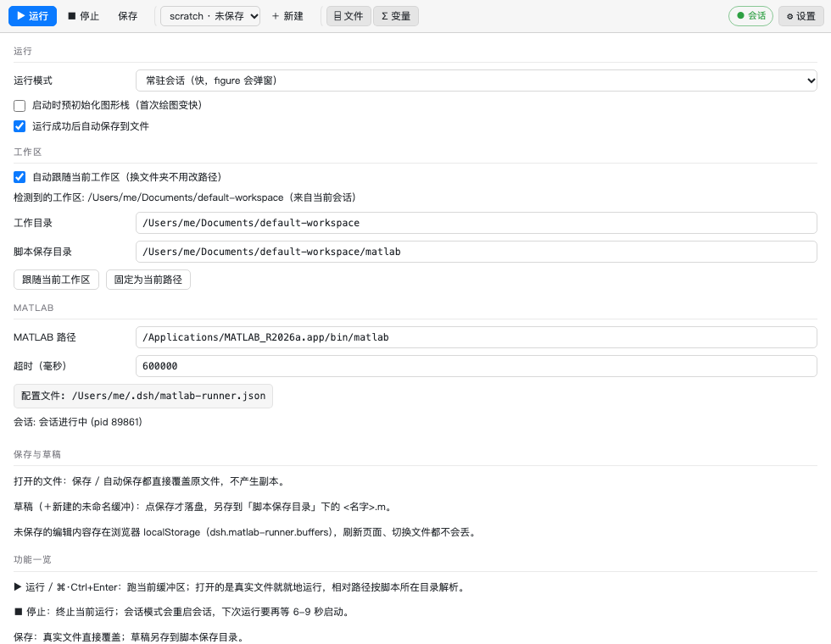831x644 pixels.
Task: Click the + 新建 new buffer button
Action: click(x=287, y=16)
